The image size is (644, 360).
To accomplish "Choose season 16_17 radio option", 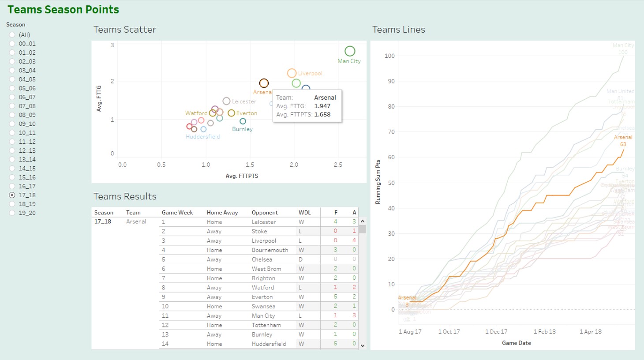I will pos(12,186).
